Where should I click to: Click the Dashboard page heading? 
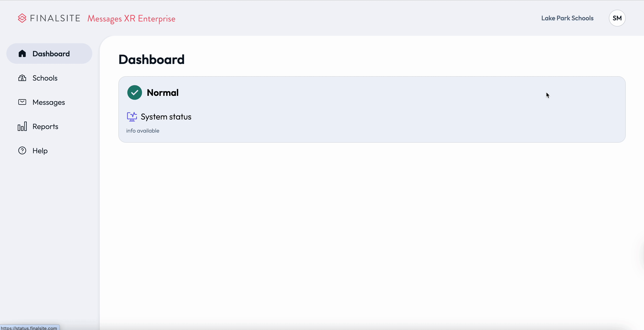tap(151, 59)
